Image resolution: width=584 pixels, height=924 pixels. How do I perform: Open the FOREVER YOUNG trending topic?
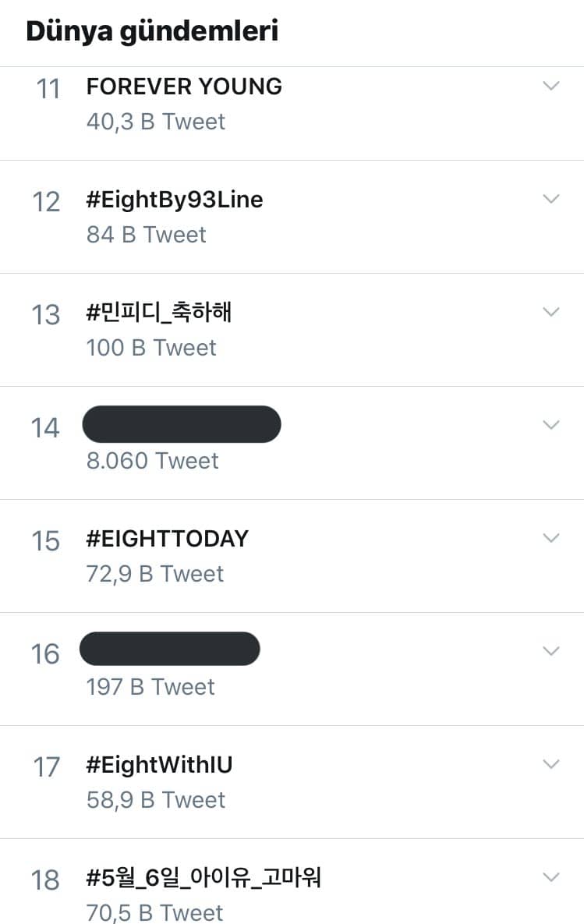(x=184, y=87)
